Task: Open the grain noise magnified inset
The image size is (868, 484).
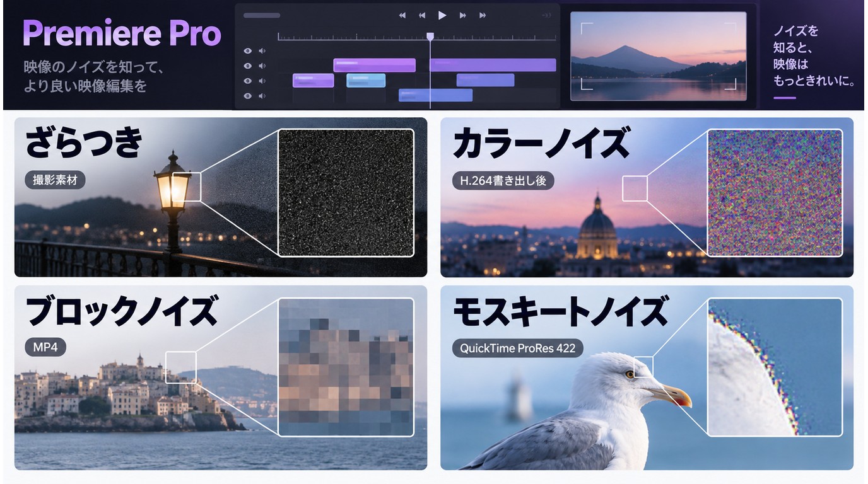Action: point(346,193)
